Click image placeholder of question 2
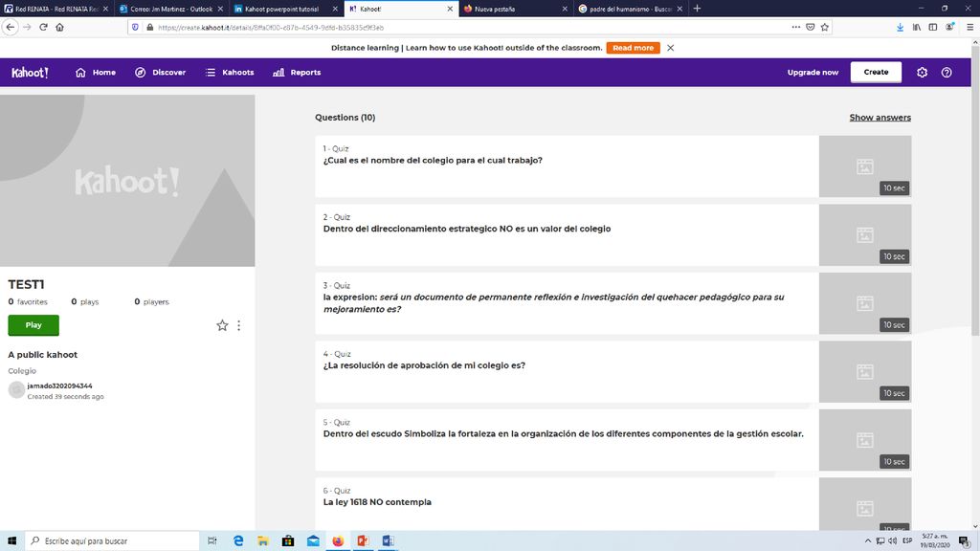This screenshot has height=551, width=980. (x=865, y=235)
